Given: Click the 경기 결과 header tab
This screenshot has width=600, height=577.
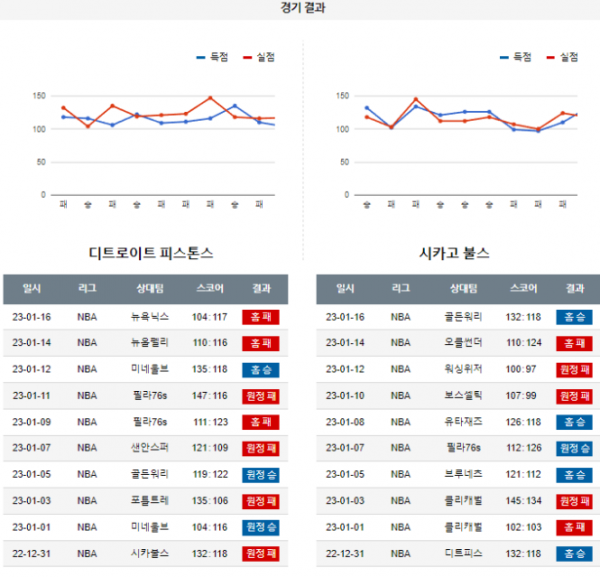Looking at the screenshot, I should click(303, 8).
